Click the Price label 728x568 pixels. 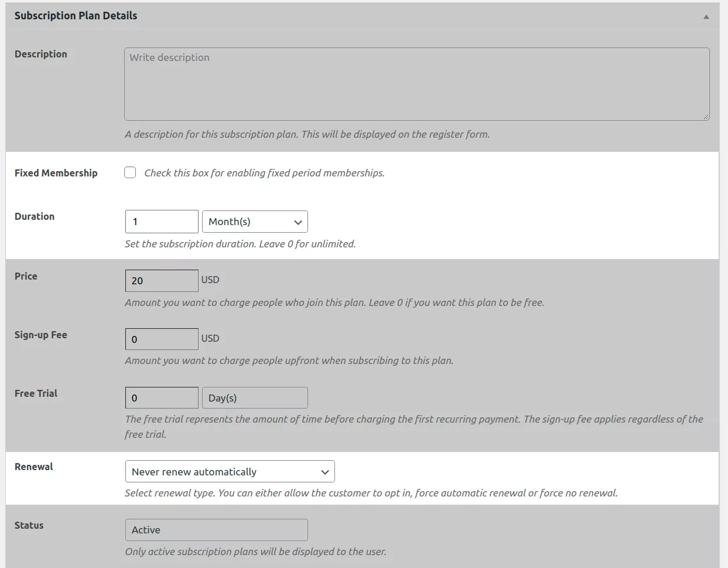tap(26, 276)
